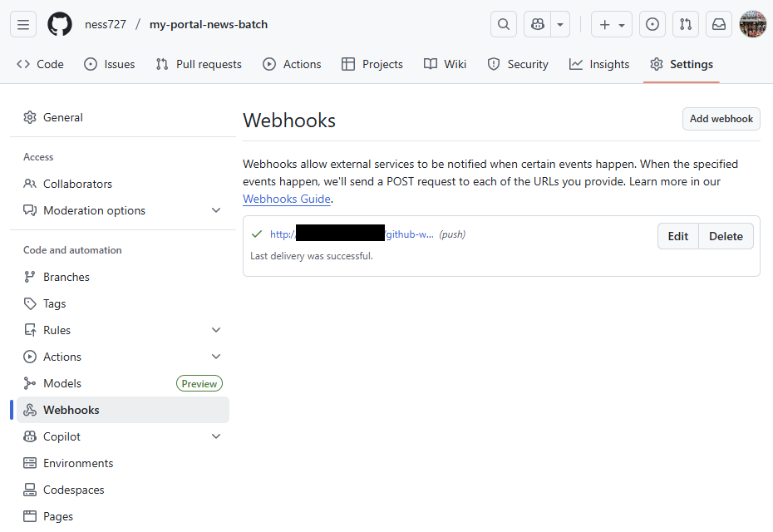The image size is (773, 532).
Task: Click Delete for the push webhook
Action: (x=726, y=236)
